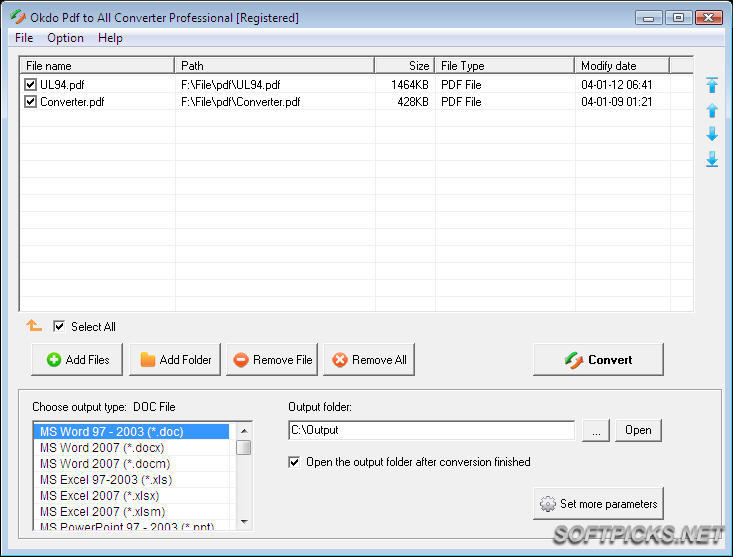Browse for output folder with ... button
Image resolution: width=733 pixels, height=557 pixels.
tap(596, 430)
